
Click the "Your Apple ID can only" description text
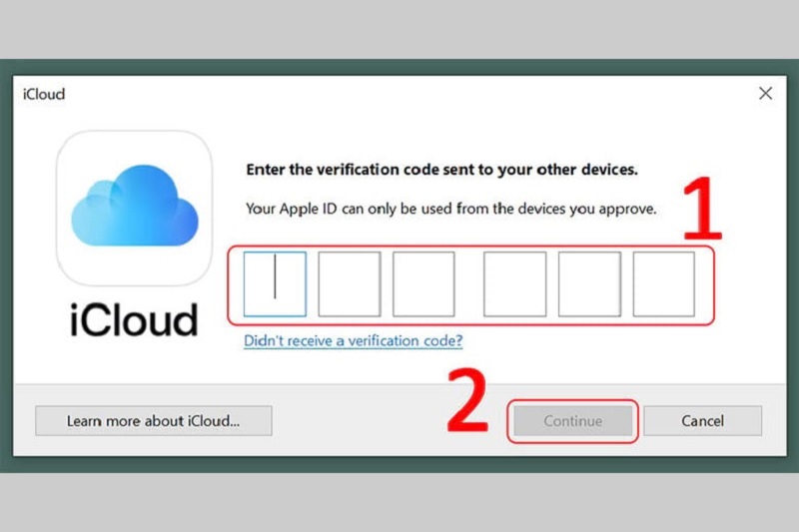[450, 210]
